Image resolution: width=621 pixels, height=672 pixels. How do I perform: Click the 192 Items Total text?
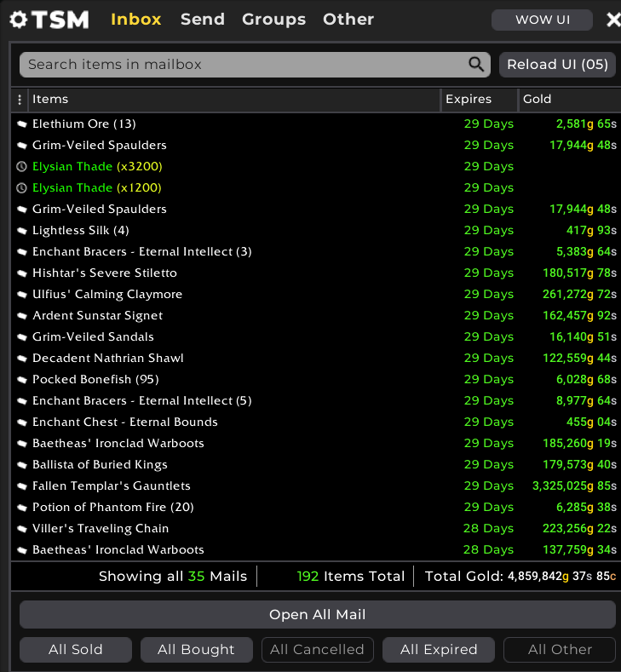[x=351, y=577]
